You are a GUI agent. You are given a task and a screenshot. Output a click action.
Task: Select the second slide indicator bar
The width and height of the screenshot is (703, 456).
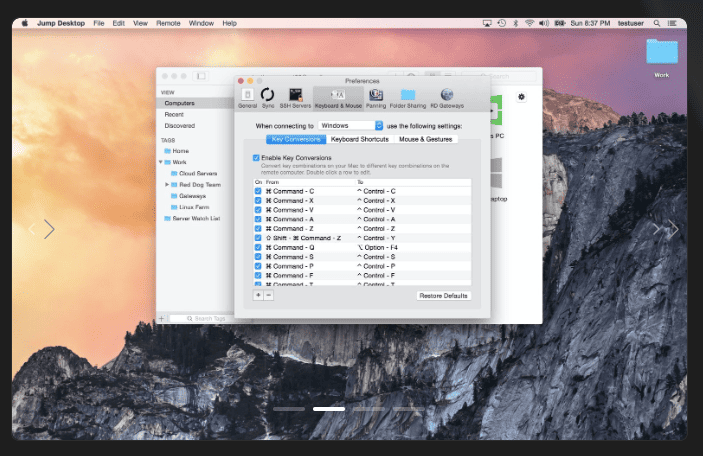click(329, 409)
